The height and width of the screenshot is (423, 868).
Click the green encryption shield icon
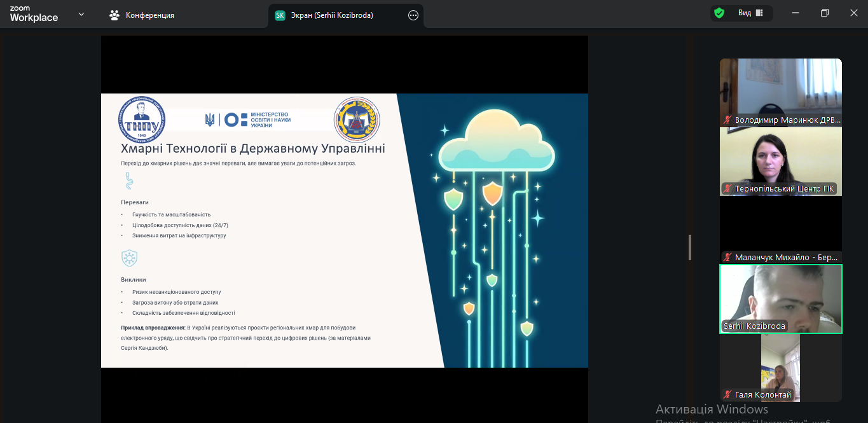coord(719,13)
